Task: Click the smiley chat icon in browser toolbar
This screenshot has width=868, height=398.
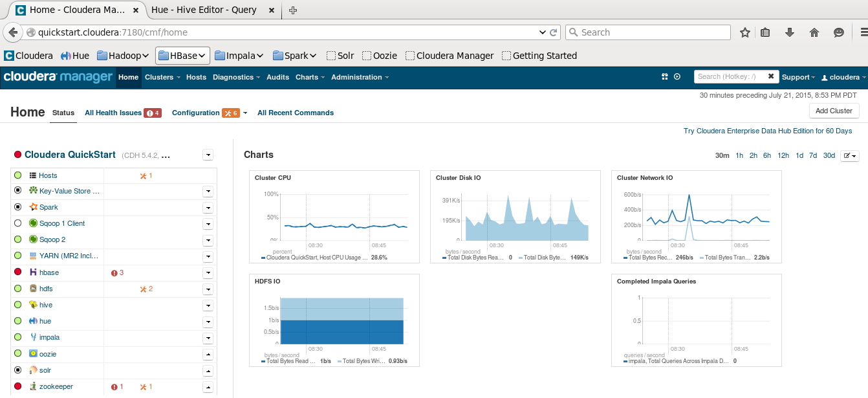Action: click(x=839, y=32)
